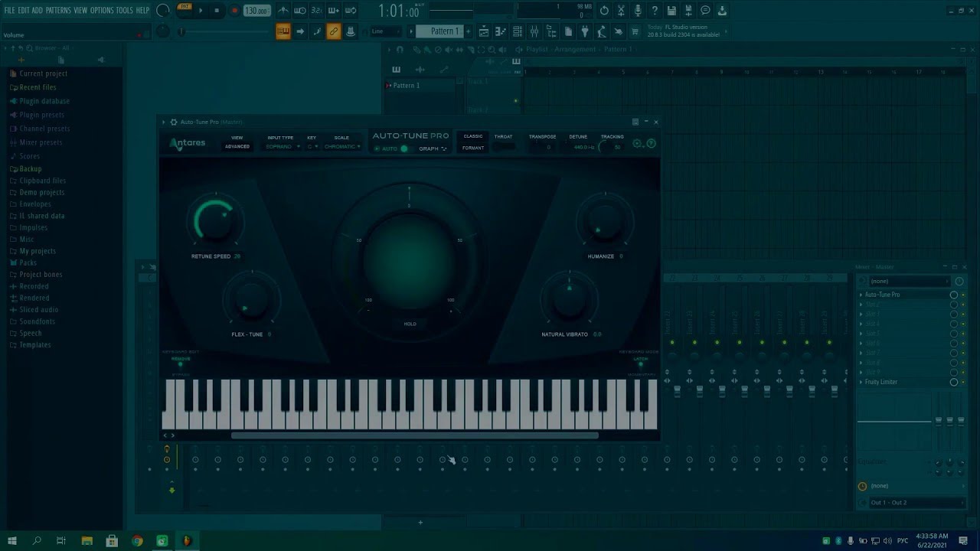Click the scissors cut icon in top toolbar
This screenshot has height=551, width=980.
(621, 11)
